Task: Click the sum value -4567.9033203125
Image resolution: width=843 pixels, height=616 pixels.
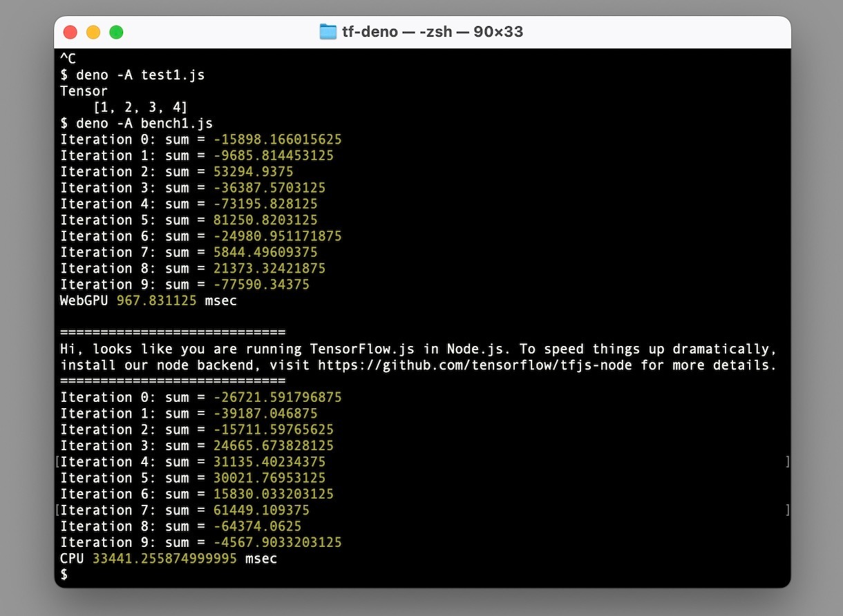Action: [x=277, y=542]
